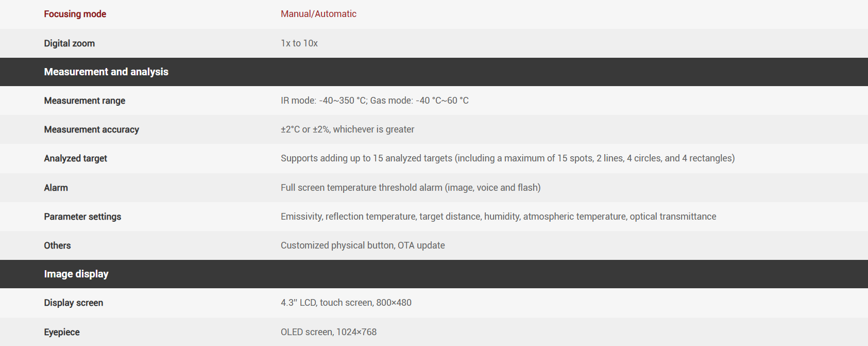Click the Digital zoom label
Image resolution: width=868 pixels, height=346 pixels.
(x=69, y=43)
